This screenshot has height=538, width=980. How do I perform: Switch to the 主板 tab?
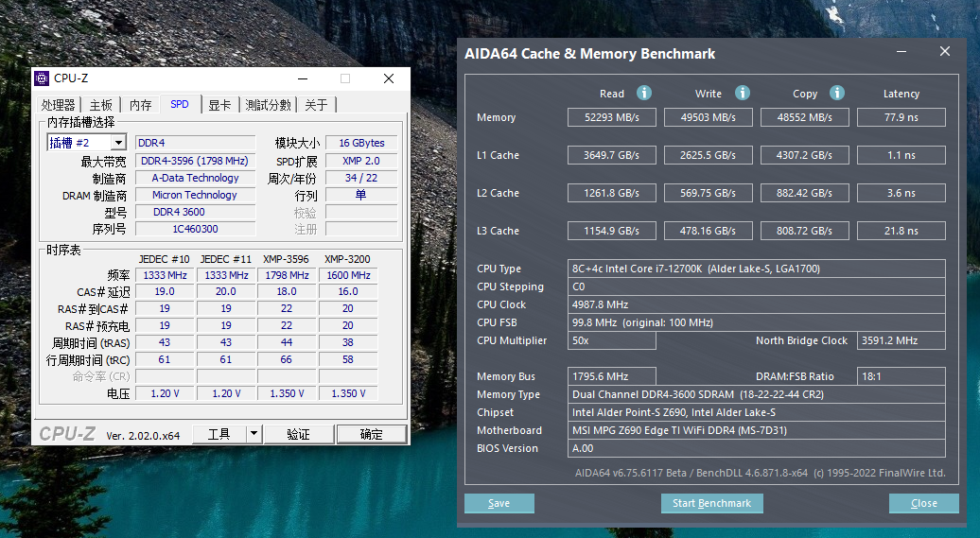pos(100,105)
